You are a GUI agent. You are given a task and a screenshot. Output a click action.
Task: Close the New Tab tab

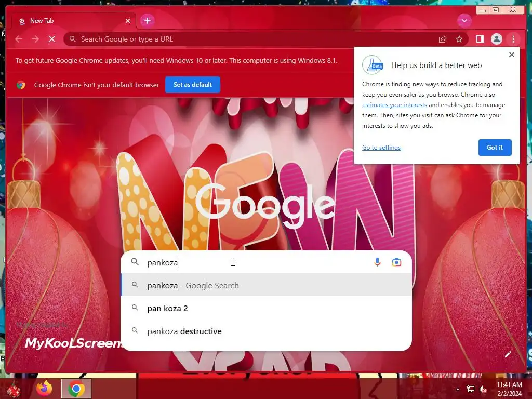click(x=128, y=21)
